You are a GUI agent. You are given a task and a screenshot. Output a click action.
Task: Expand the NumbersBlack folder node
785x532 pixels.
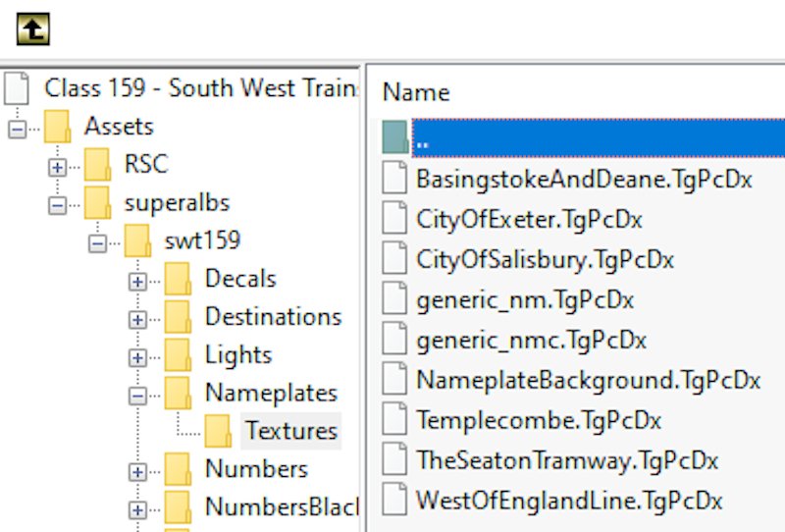click(137, 510)
